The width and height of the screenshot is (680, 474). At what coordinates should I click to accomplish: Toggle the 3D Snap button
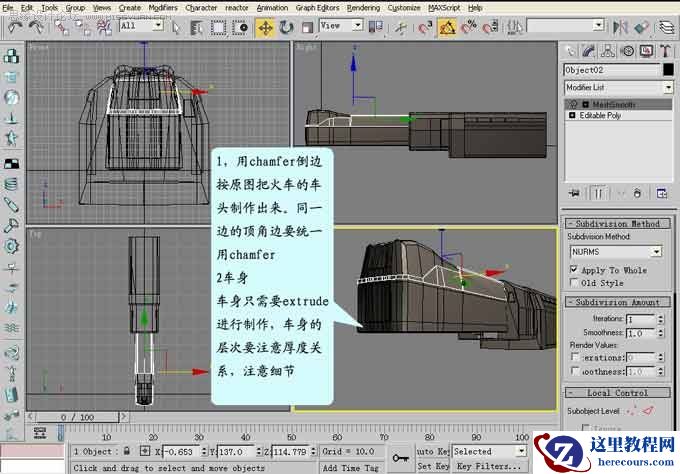[x=425, y=27]
